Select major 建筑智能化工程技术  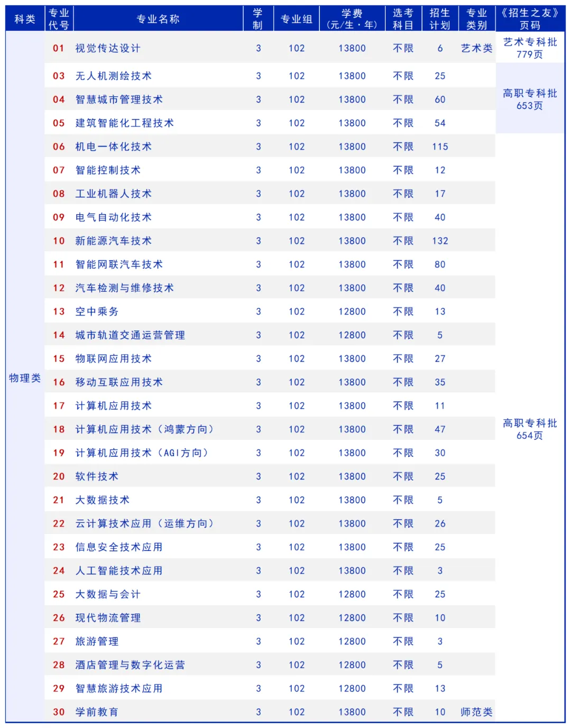[x=125, y=123]
